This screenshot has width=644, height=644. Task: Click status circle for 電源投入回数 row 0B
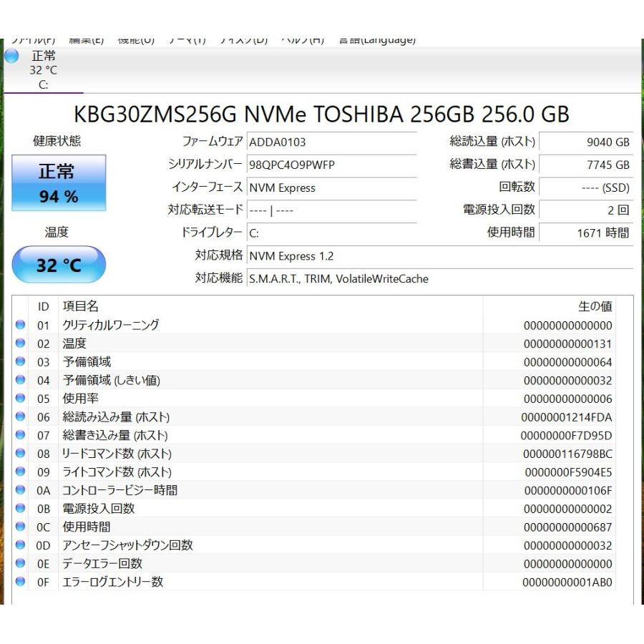(x=20, y=508)
